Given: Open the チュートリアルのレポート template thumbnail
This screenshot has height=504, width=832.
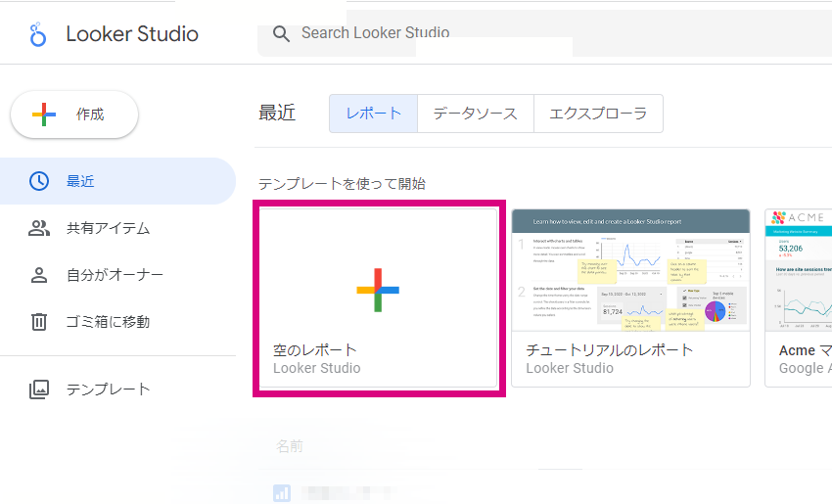Looking at the screenshot, I should click(x=631, y=270).
